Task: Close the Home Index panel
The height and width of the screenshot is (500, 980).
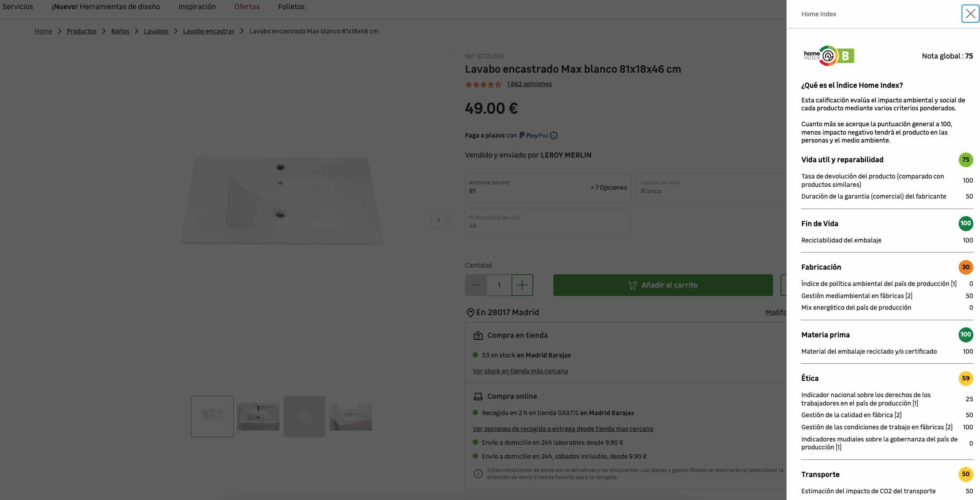Action: pyautogui.click(x=970, y=14)
